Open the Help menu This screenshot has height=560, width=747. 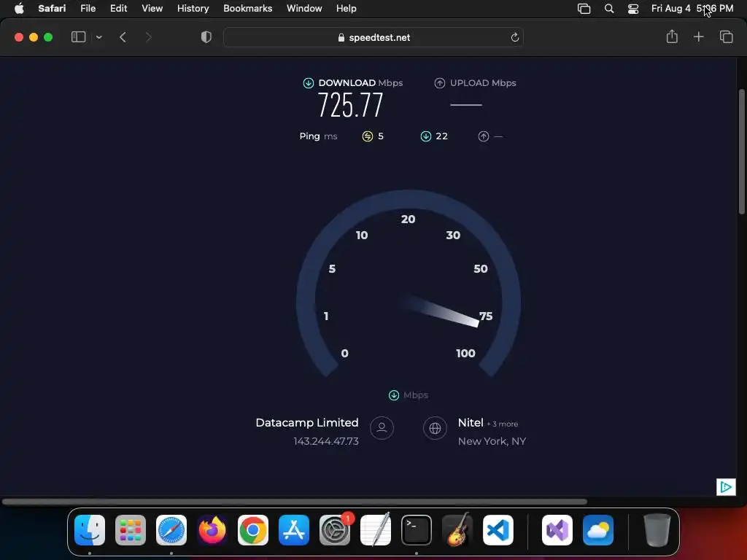[346, 9]
